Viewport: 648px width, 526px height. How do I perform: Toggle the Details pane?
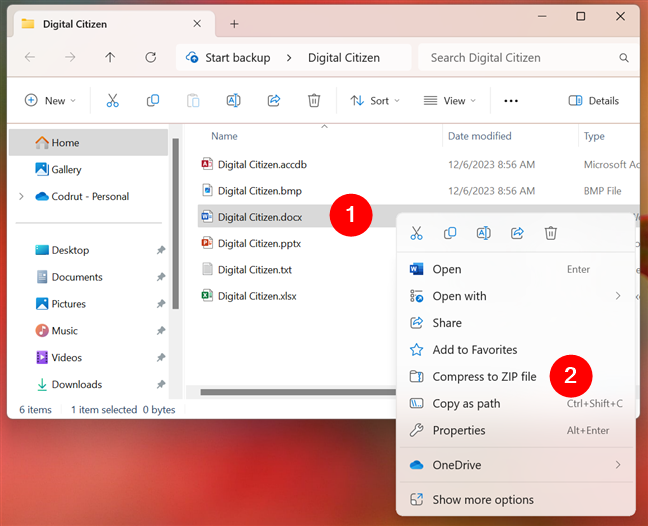593,100
